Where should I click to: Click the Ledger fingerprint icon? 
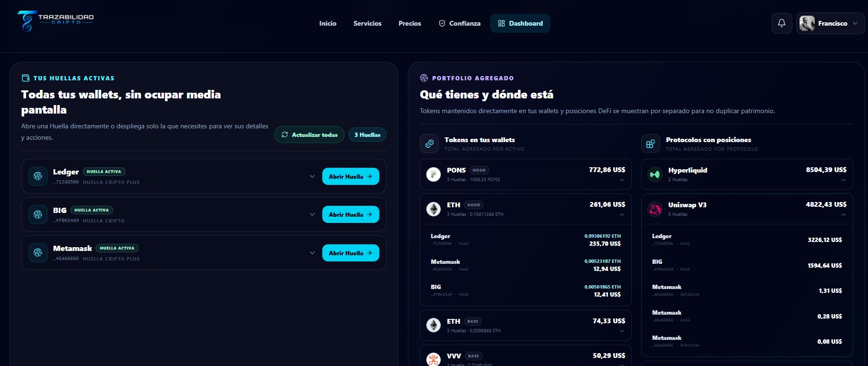pyautogui.click(x=38, y=176)
